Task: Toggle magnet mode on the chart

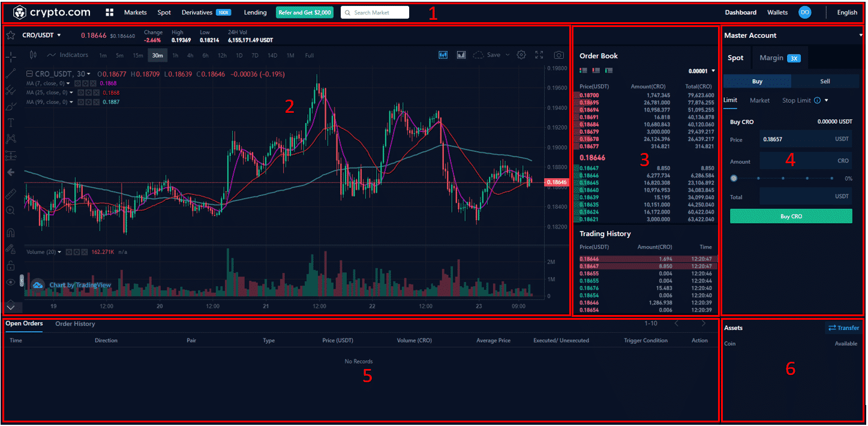Action: click(11, 233)
